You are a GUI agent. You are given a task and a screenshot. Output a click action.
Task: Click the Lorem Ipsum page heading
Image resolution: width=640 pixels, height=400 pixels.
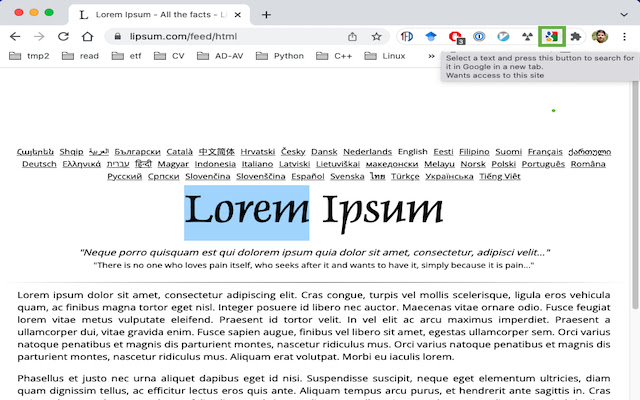(x=314, y=210)
